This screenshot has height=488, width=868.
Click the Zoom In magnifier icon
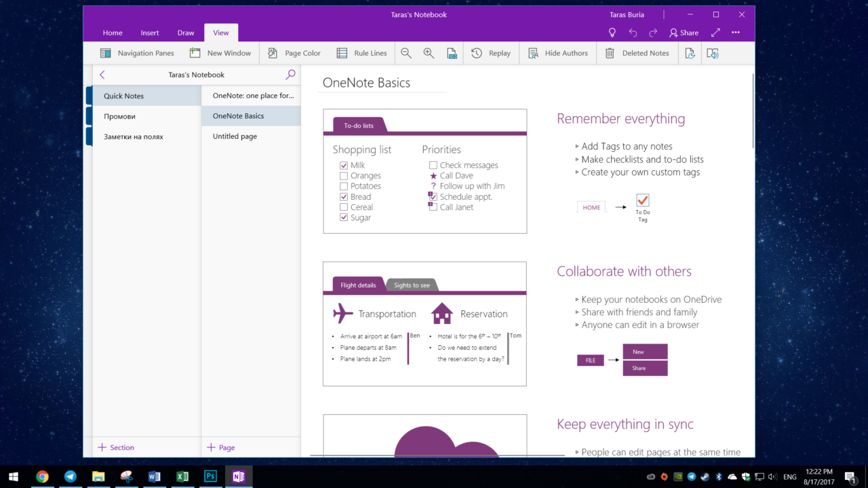(429, 53)
